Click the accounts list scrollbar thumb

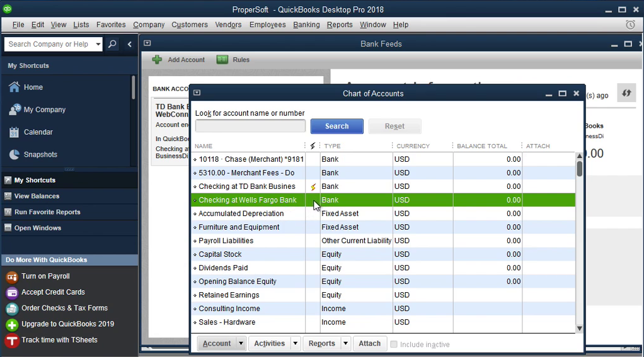coord(580,169)
